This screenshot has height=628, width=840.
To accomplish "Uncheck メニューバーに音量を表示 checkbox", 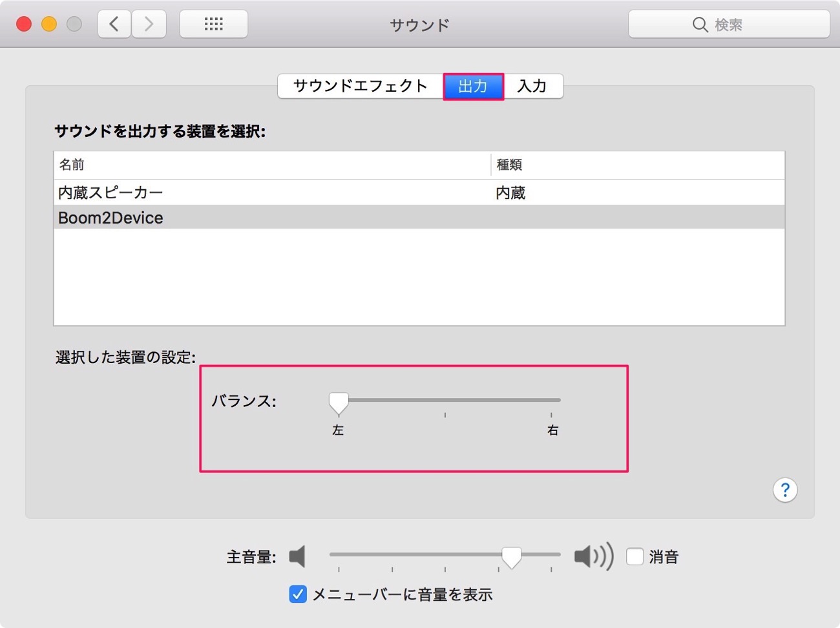I will [x=298, y=594].
